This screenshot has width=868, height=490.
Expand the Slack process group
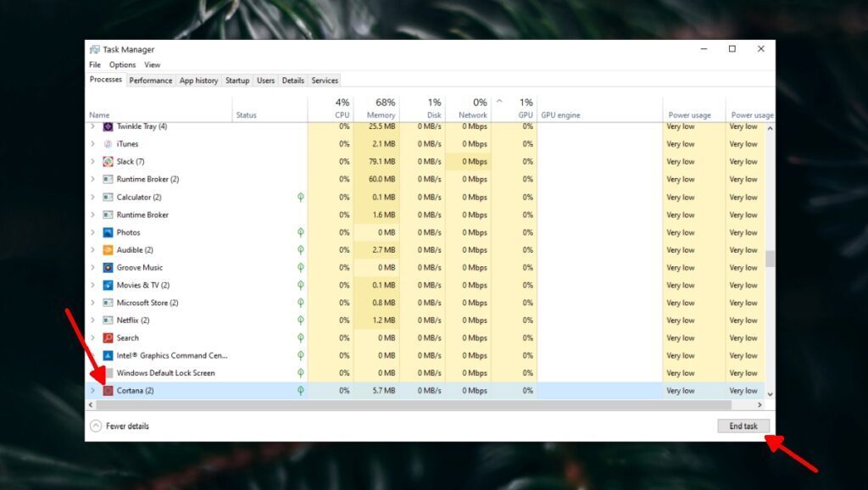pyautogui.click(x=93, y=161)
